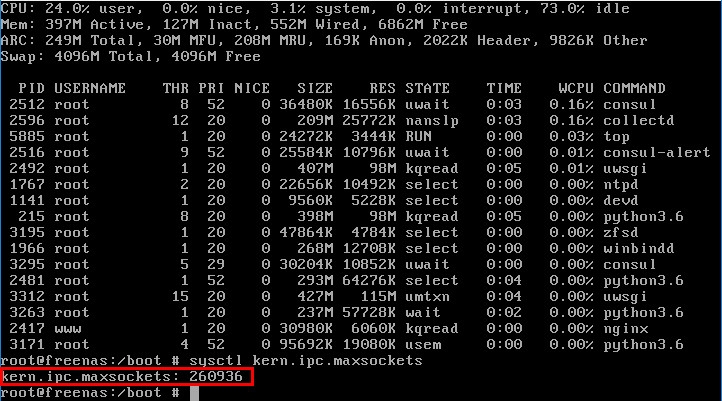Click the '4096M Free' swap value

tap(216, 57)
